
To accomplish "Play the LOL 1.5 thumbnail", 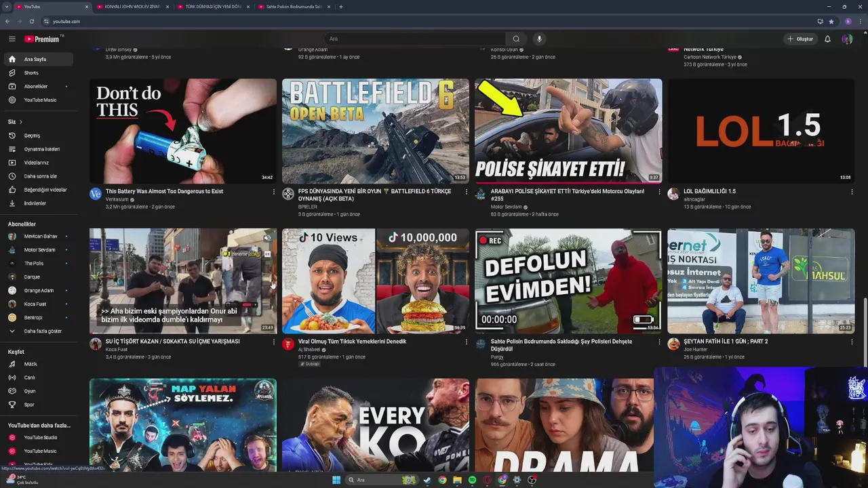I will (761, 131).
